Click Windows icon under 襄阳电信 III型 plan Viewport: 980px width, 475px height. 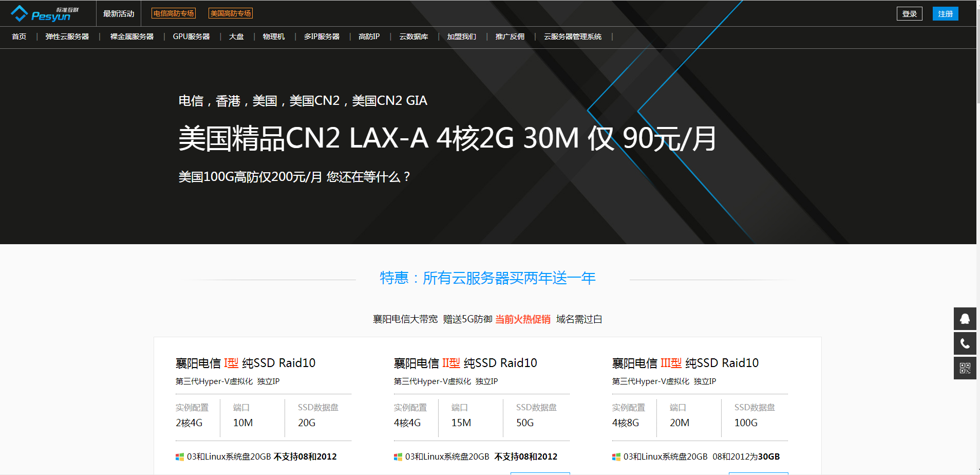[x=616, y=457]
